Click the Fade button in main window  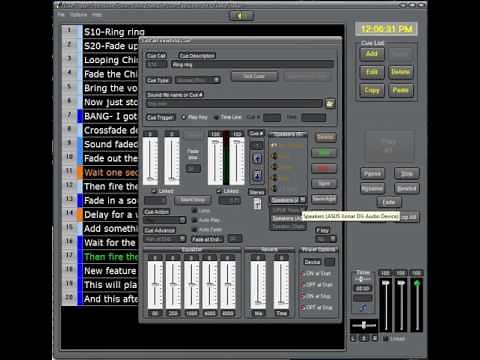pos(389,202)
